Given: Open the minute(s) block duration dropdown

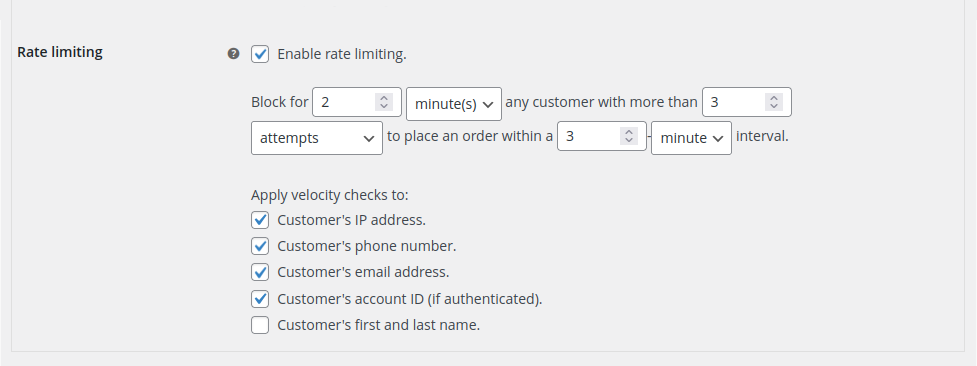Looking at the screenshot, I should coord(454,104).
